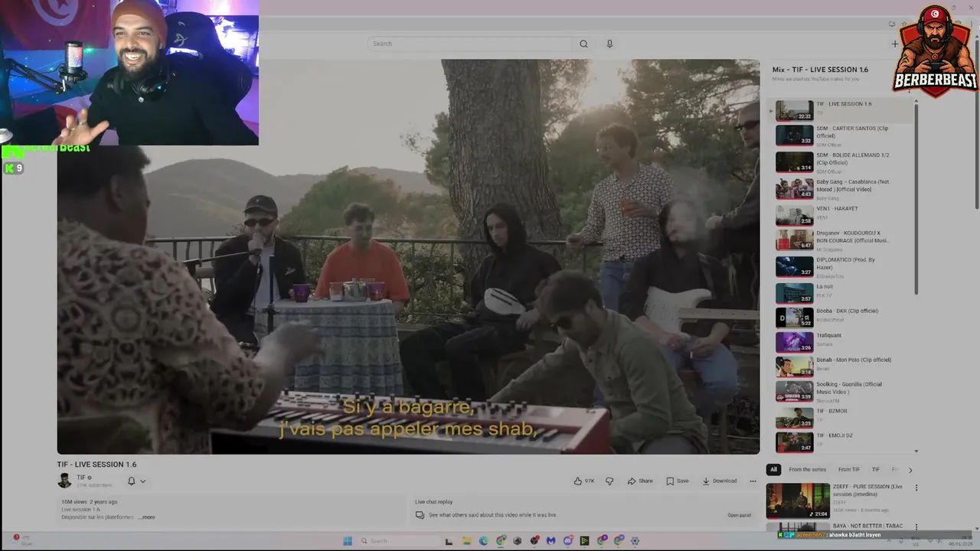Select the All filter chip

tap(773, 470)
